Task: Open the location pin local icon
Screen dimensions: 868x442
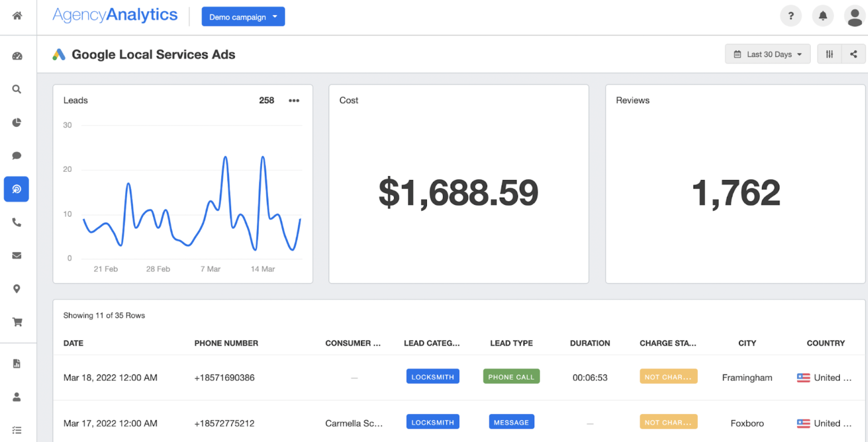Action: 17,289
